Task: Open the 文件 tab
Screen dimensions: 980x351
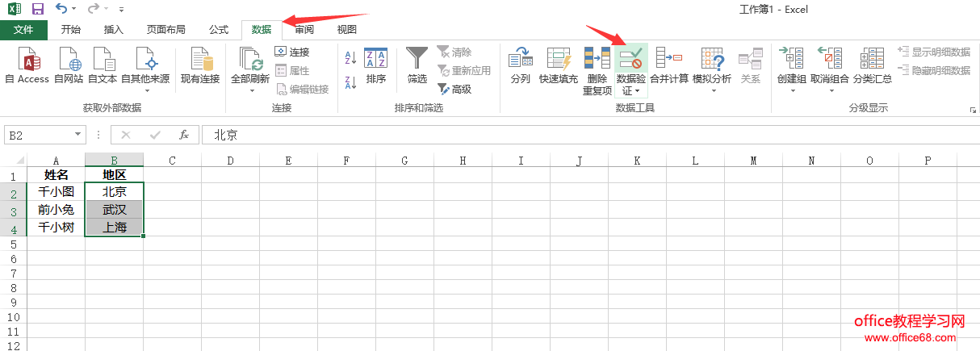Action: pos(23,30)
